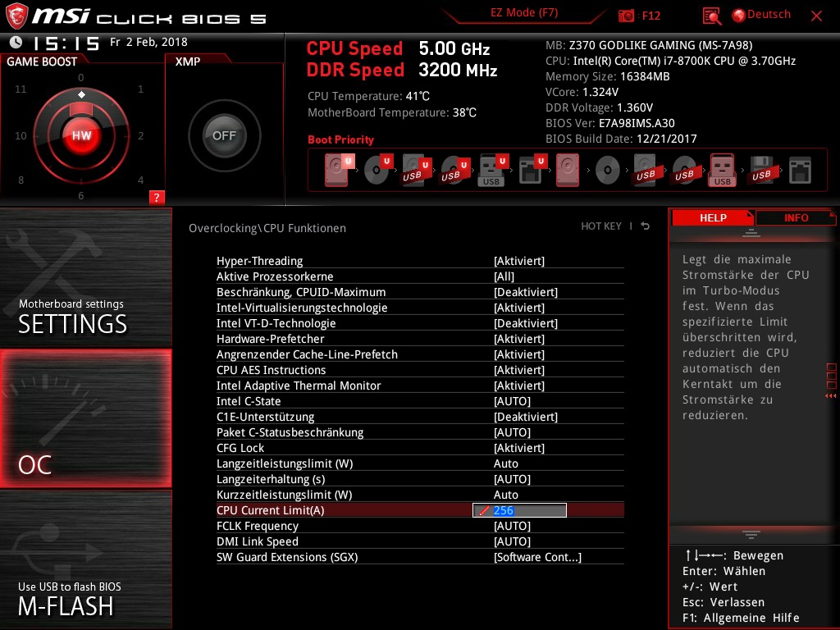The width and height of the screenshot is (840, 630).
Task: Select the UEFI CD/DVD boot device icon
Action: (x=378, y=170)
